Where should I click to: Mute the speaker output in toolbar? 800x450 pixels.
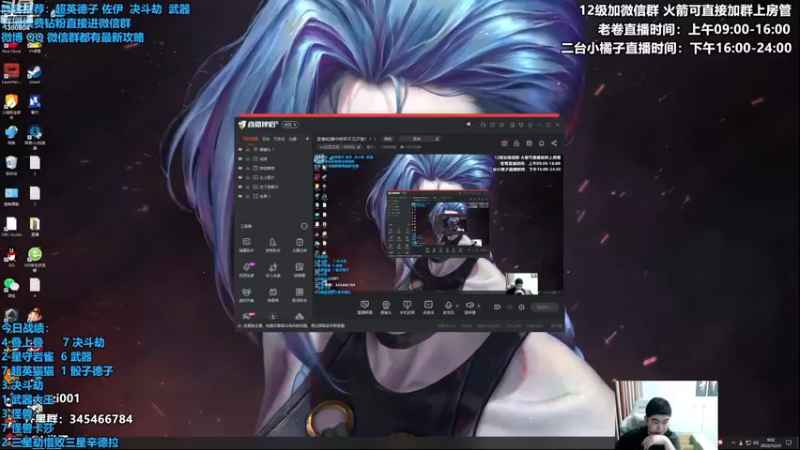(469, 307)
